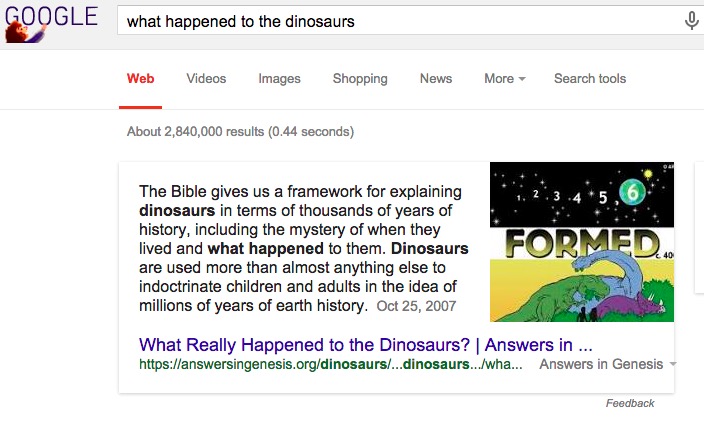
Task: Click the green answersingenesis.org URL
Action: 330,365
